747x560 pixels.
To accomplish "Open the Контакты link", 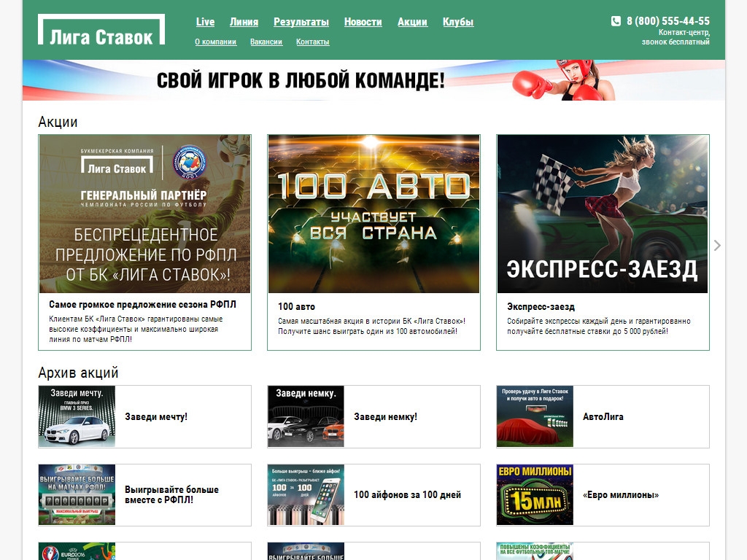I will [x=312, y=42].
